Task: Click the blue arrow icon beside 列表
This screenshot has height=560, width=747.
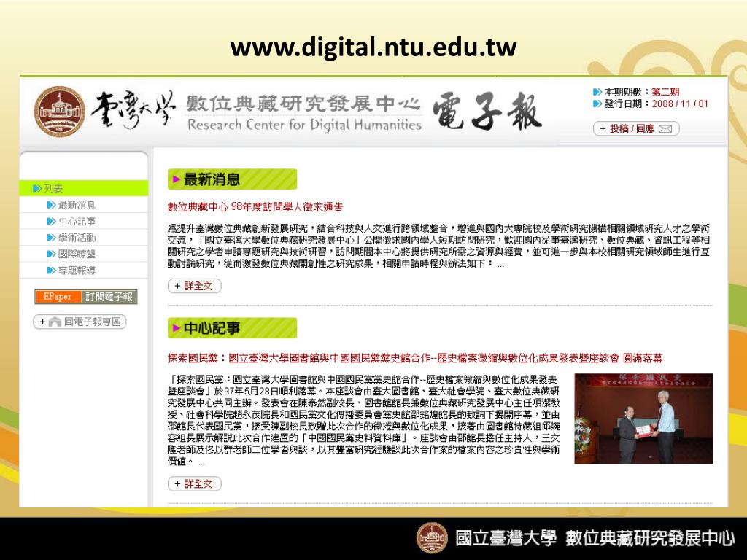Action: click(x=37, y=188)
